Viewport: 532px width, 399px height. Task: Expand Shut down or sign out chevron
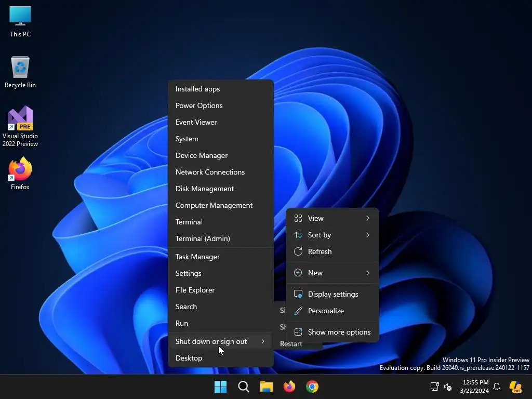(263, 341)
